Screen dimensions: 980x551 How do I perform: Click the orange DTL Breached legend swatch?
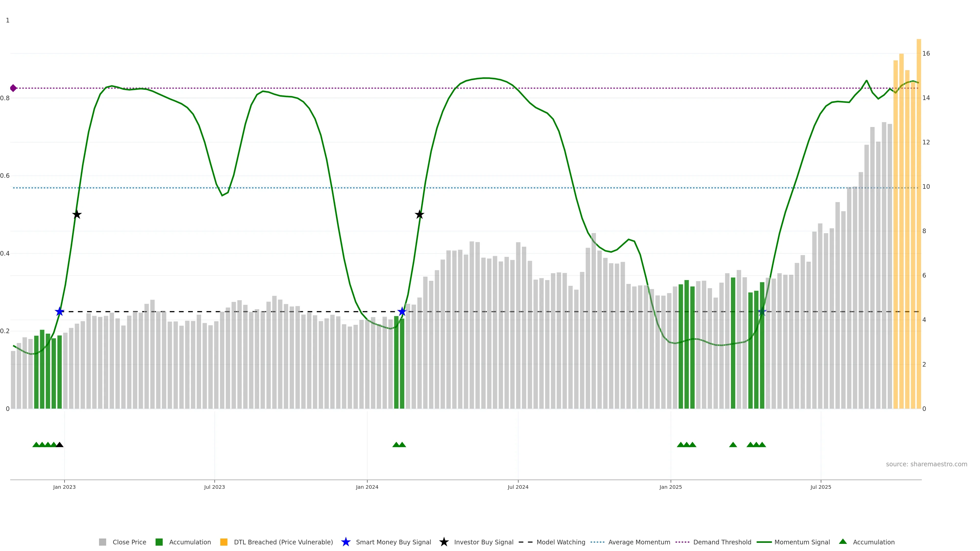pyautogui.click(x=224, y=542)
